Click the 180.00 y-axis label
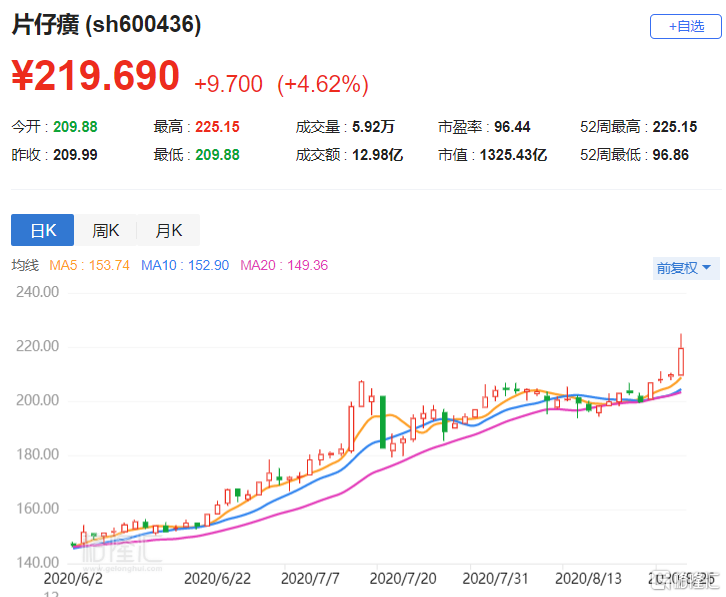Image resolution: width=726 pixels, height=597 pixels. pyautogui.click(x=38, y=455)
